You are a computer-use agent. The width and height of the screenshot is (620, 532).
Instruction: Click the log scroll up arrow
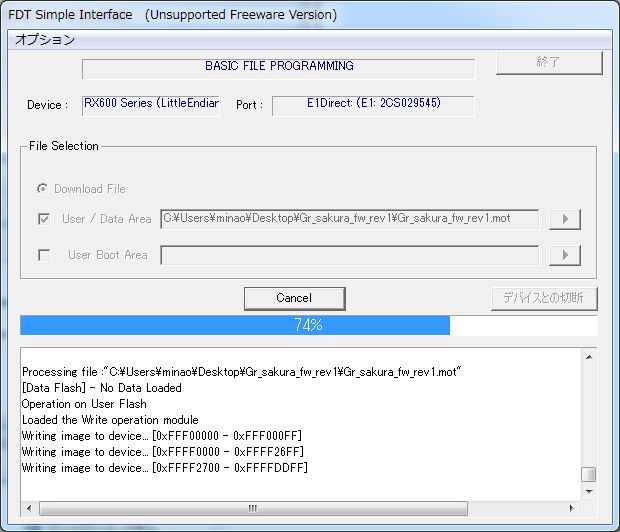tap(589, 357)
